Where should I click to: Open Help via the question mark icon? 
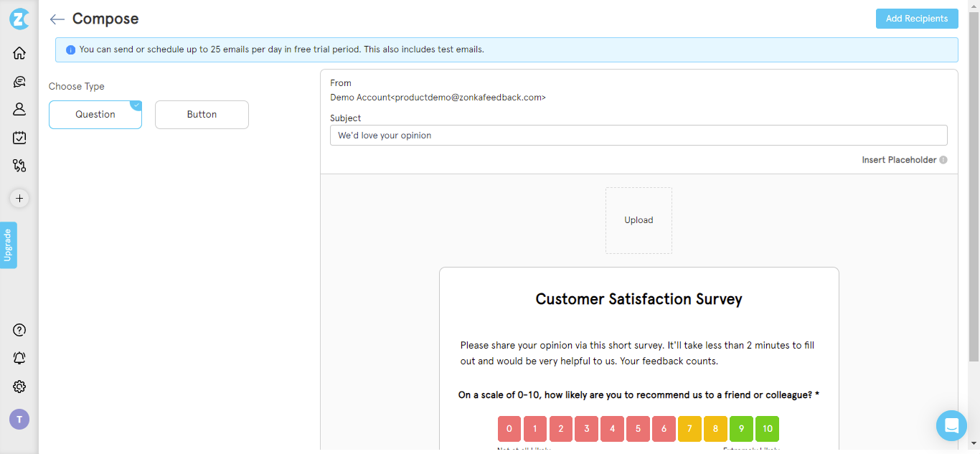19,330
